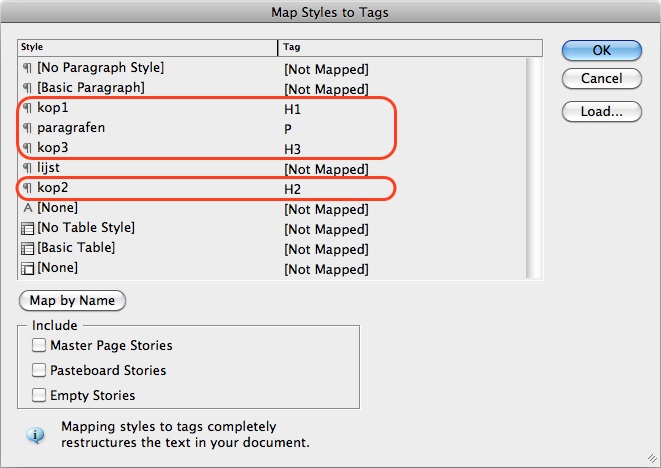
Task: Click the Style column header
Action: pyautogui.click(x=148, y=47)
